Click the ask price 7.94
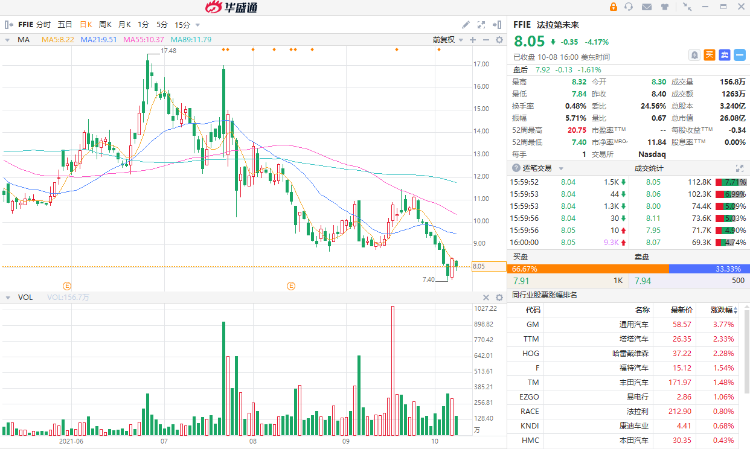The image size is (750, 449). pos(642,281)
